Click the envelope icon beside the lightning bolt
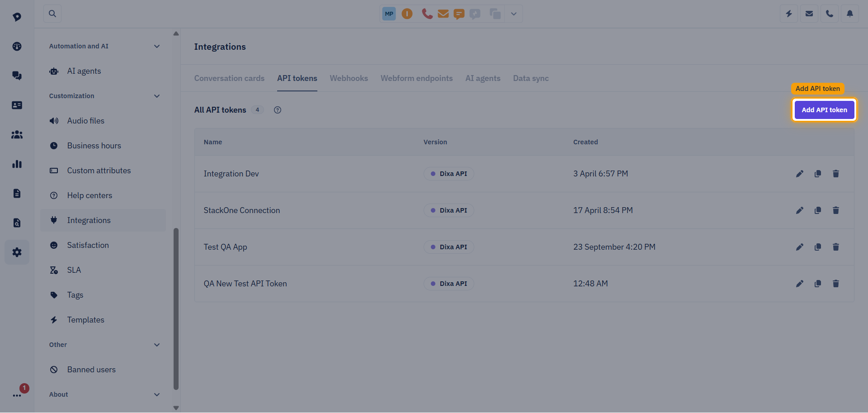The height and width of the screenshot is (413, 868). [809, 14]
